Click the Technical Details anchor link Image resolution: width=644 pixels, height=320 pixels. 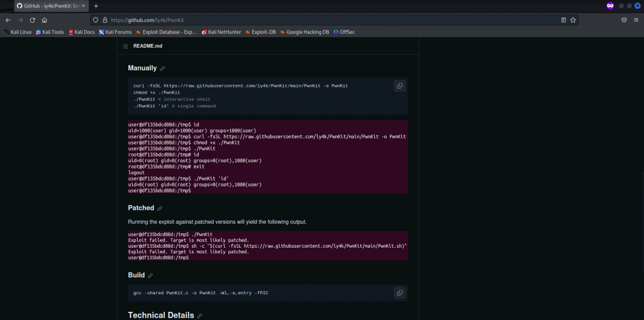tap(199, 316)
